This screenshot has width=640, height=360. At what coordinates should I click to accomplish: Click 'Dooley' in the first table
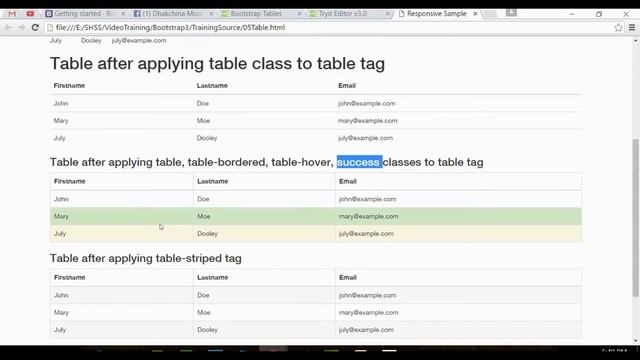click(x=207, y=138)
